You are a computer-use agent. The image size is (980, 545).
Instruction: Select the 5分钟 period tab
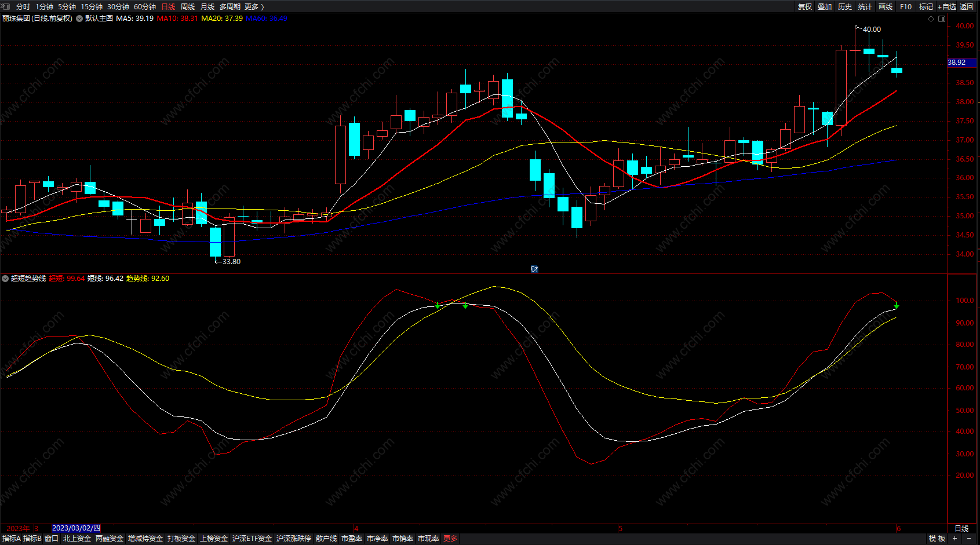pyautogui.click(x=67, y=7)
